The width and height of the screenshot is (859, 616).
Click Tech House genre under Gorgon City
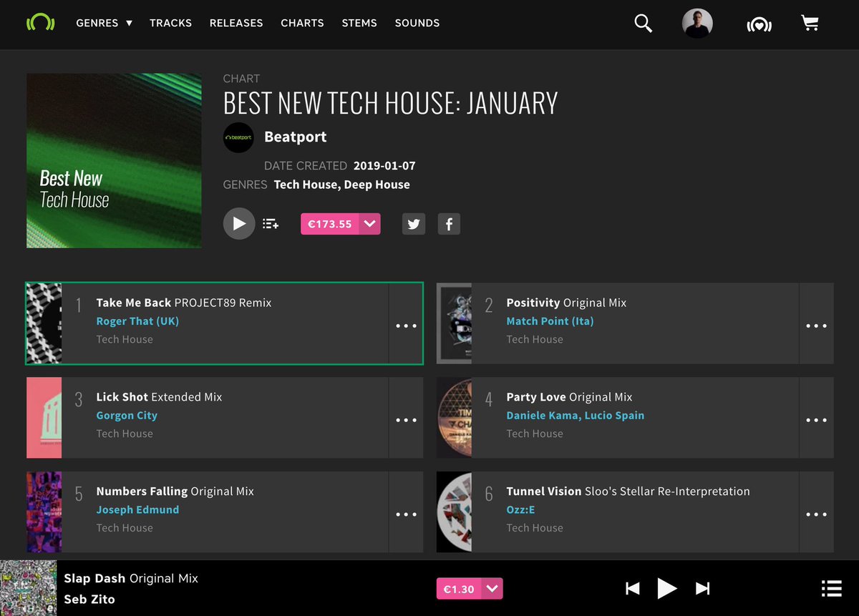tap(125, 434)
